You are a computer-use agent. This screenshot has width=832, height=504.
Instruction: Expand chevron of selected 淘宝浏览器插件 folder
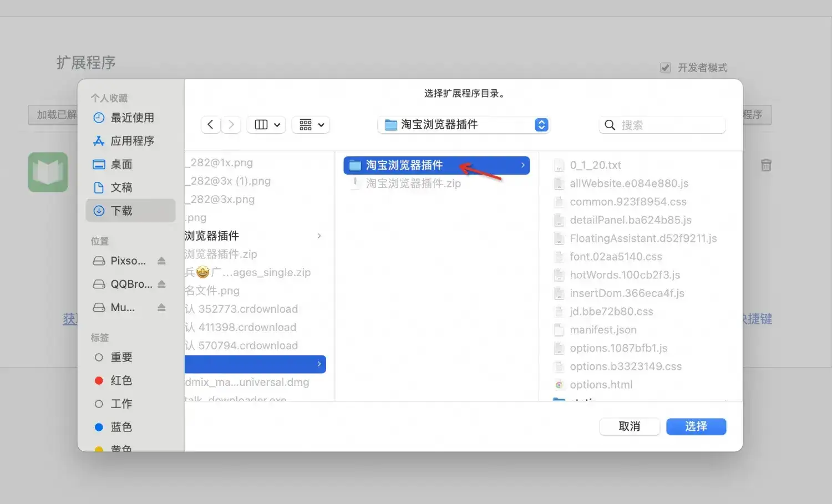(522, 165)
